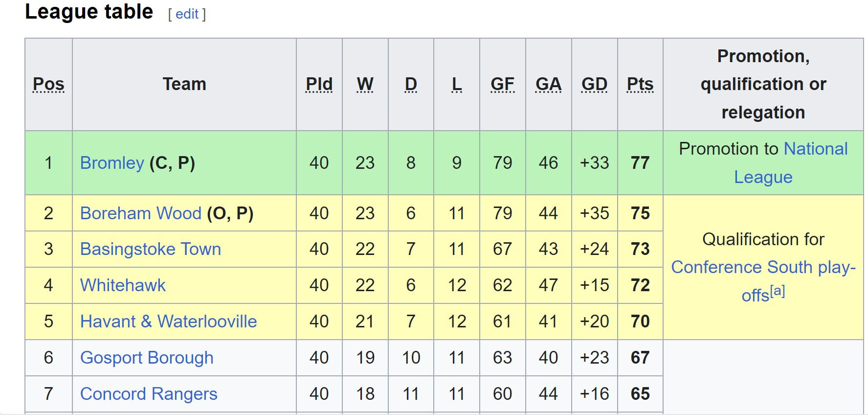
Task: Click the GD column header abbreviation
Action: [x=594, y=84]
